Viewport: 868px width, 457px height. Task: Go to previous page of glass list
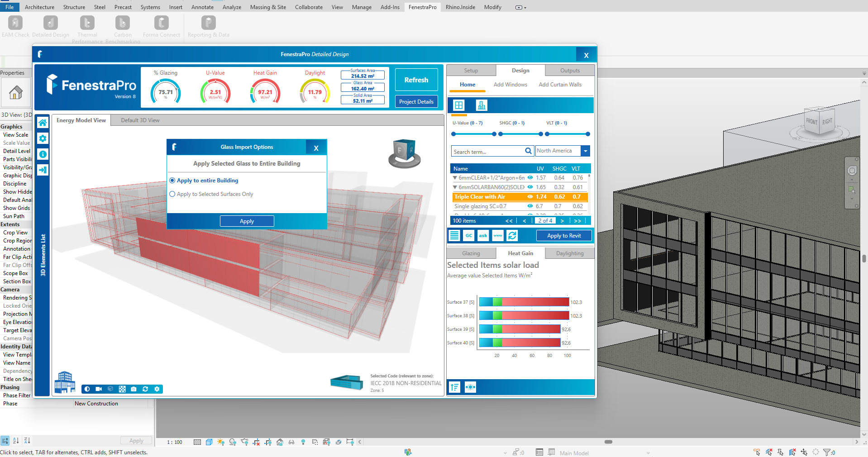pos(525,221)
